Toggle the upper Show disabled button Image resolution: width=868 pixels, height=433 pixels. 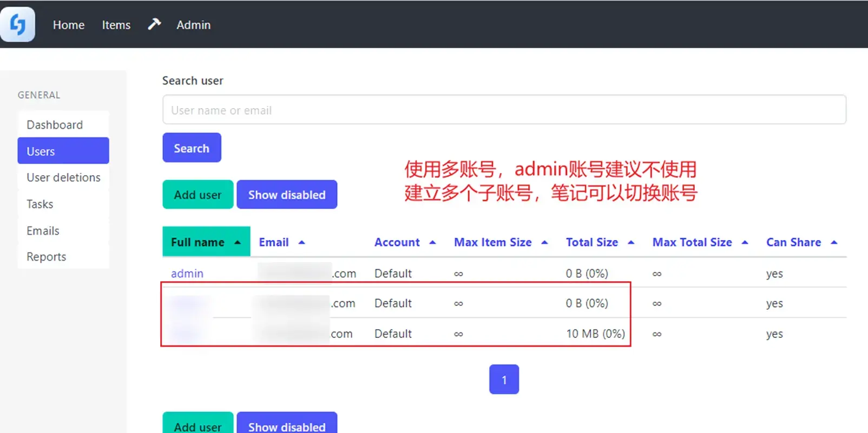tap(287, 195)
